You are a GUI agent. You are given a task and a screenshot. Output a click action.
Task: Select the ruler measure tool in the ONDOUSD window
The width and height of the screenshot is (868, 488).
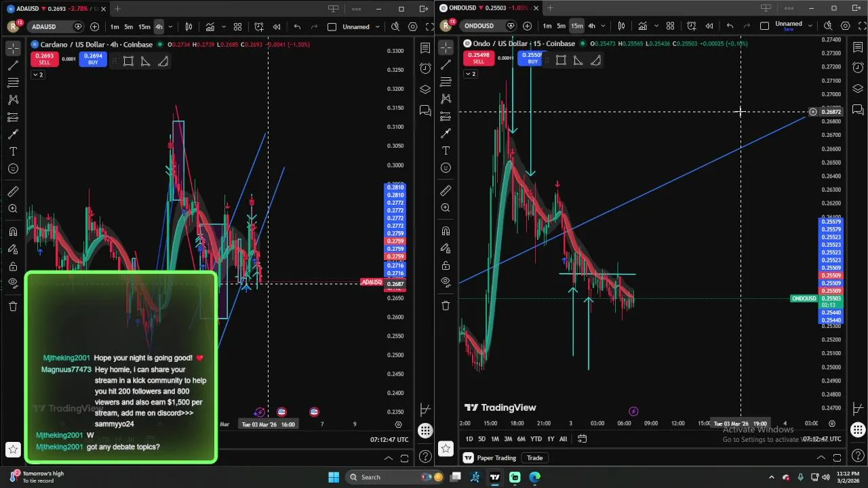tap(446, 190)
